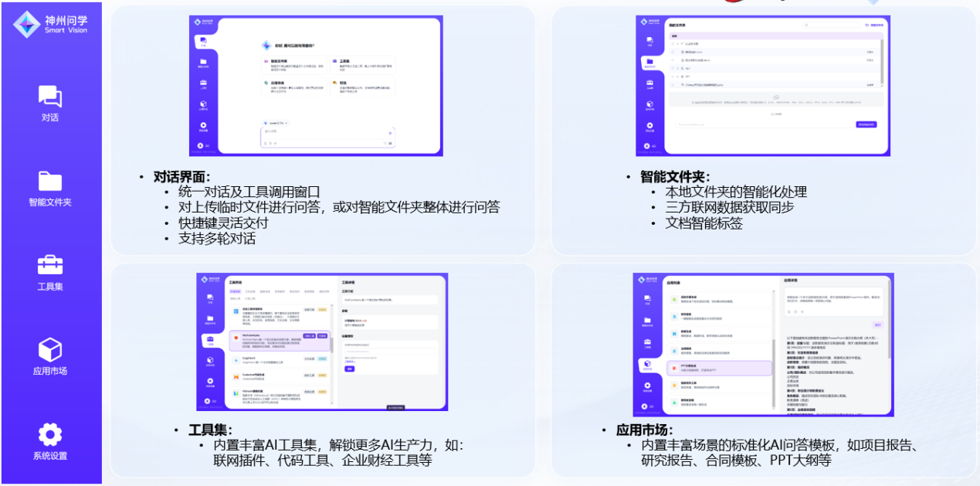Select the PPT大纲生成 app in the app list
The height and width of the screenshot is (486, 980).
tap(719, 369)
